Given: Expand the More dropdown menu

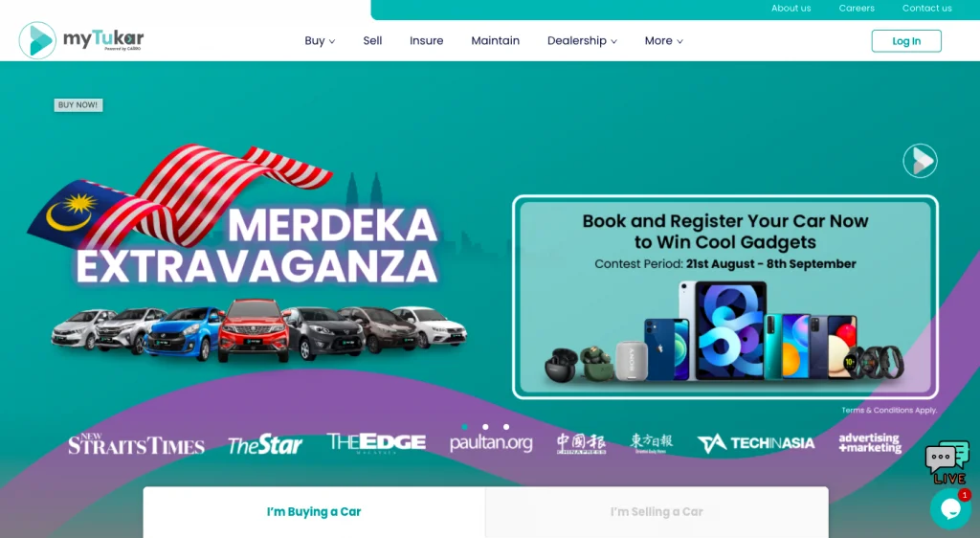Looking at the screenshot, I should pyautogui.click(x=664, y=40).
